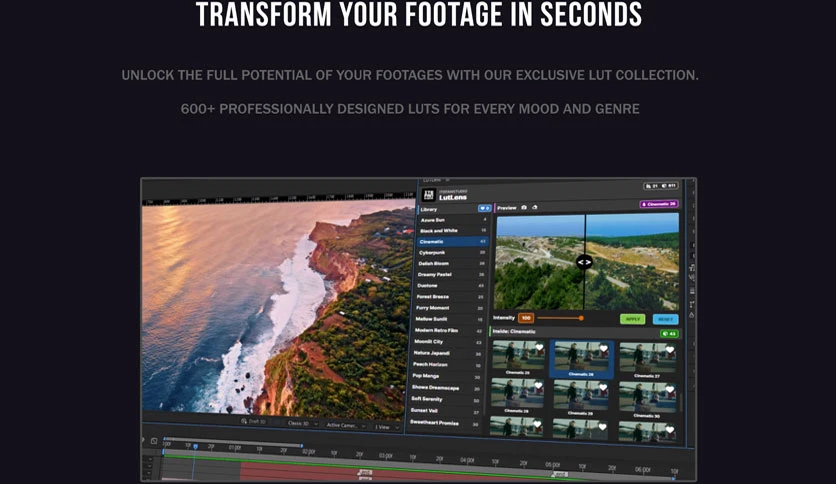The height and width of the screenshot is (484, 836).
Task: Click the purple Cinematic 26 badge
Action: [659, 204]
